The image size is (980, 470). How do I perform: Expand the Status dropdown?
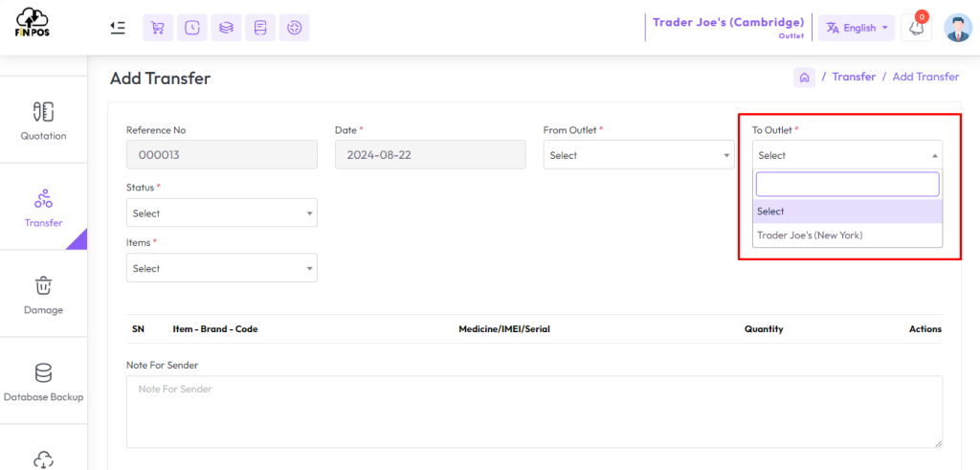click(x=222, y=213)
